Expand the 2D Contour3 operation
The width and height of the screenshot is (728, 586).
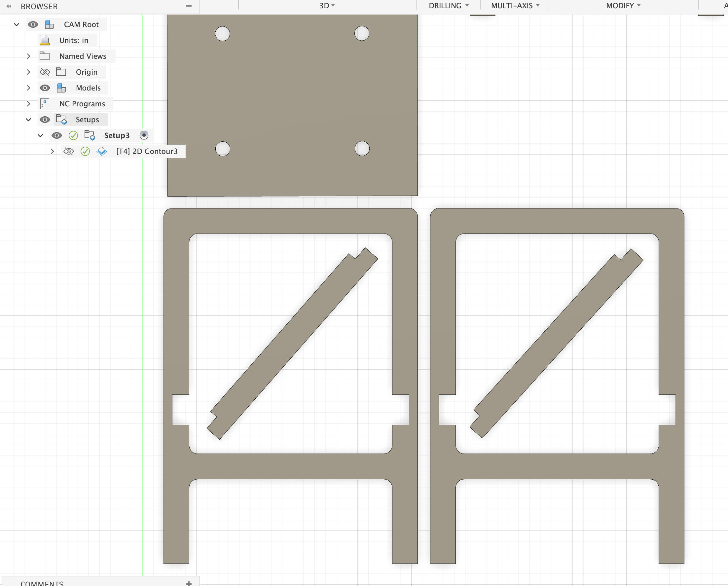pyautogui.click(x=52, y=151)
